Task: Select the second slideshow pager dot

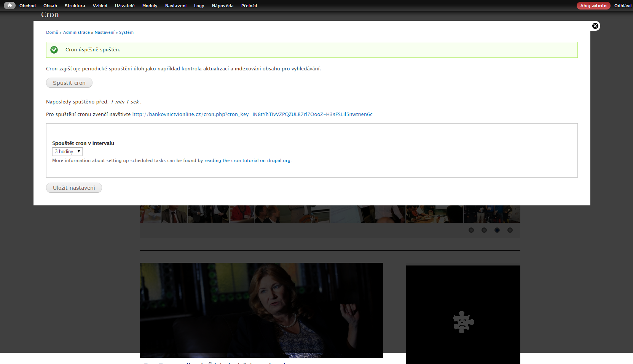Action: (x=484, y=230)
